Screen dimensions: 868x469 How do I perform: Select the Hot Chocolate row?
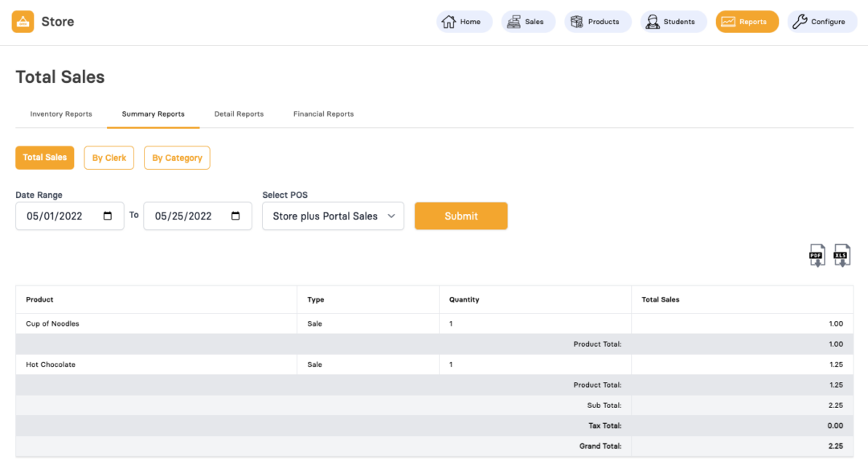click(x=435, y=364)
